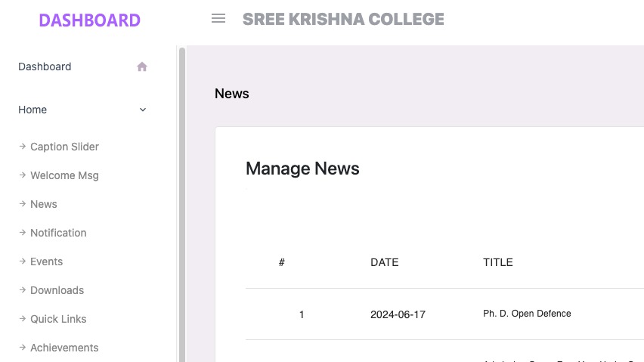The height and width of the screenshot is (362, 644).
Task: Go to Quick Links page
Action: 58,319
